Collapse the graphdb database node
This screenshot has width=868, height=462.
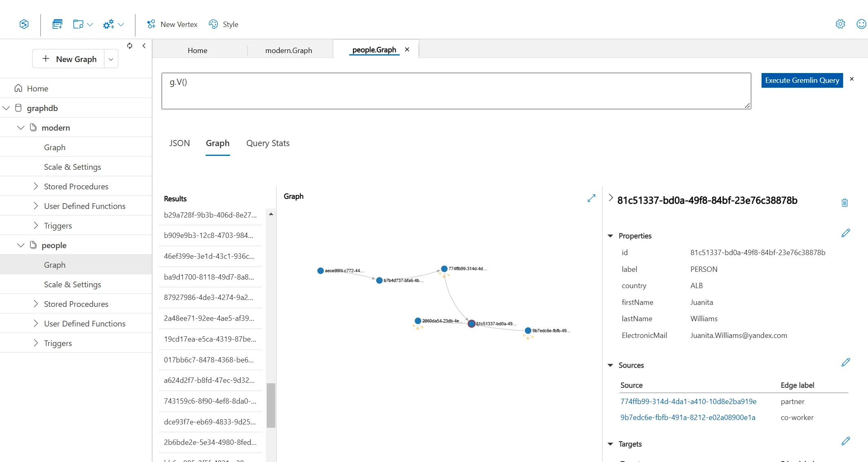click(x=6, y=108)
